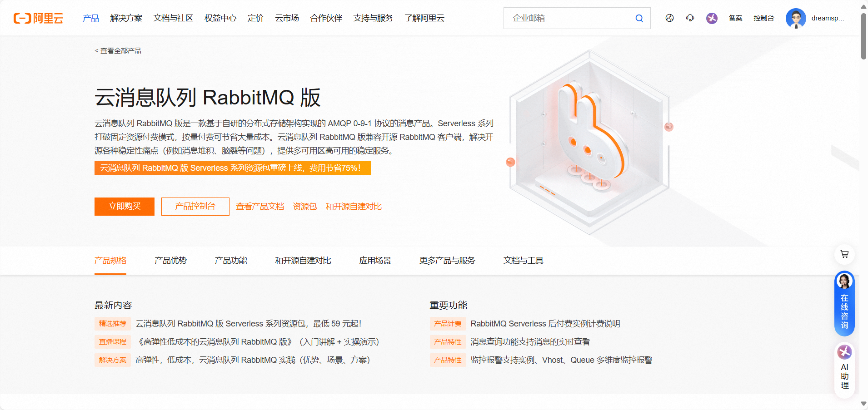Open the AI助理 floating assistant
This screenshot has width=868, height=410.
pos(844,370)
